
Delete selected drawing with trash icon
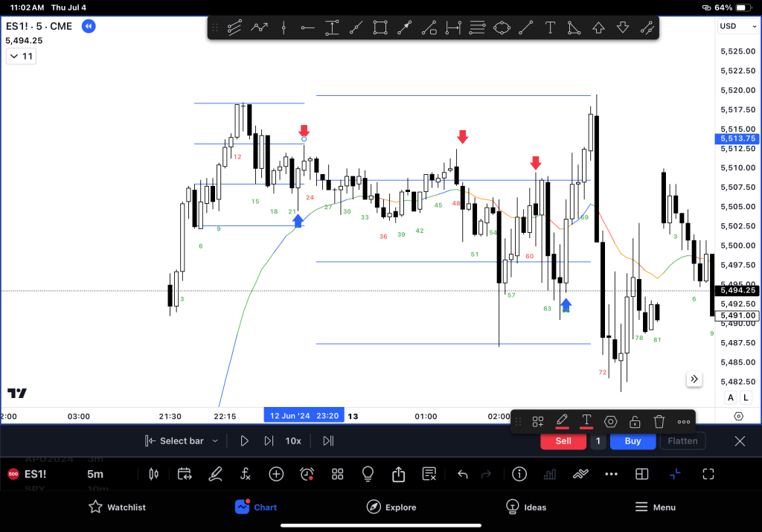[659, 422]
